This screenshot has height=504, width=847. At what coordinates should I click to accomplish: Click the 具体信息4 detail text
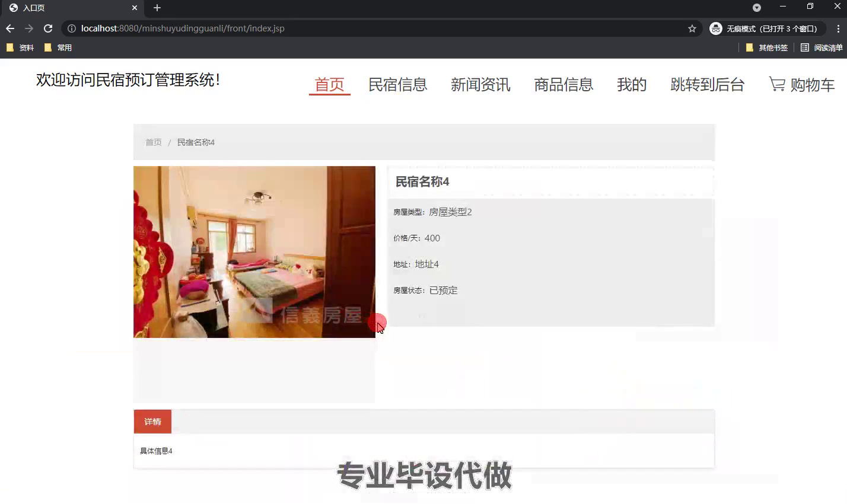(x=156, y=451)
